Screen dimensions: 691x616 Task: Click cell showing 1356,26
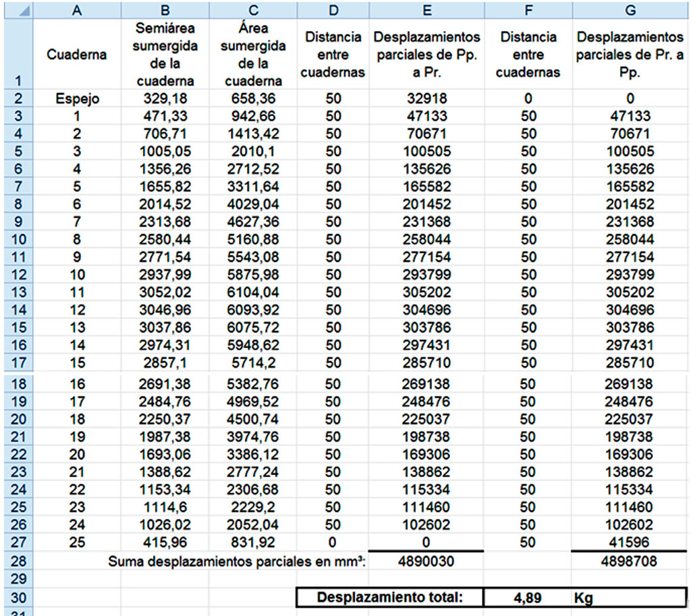point(165,169)
